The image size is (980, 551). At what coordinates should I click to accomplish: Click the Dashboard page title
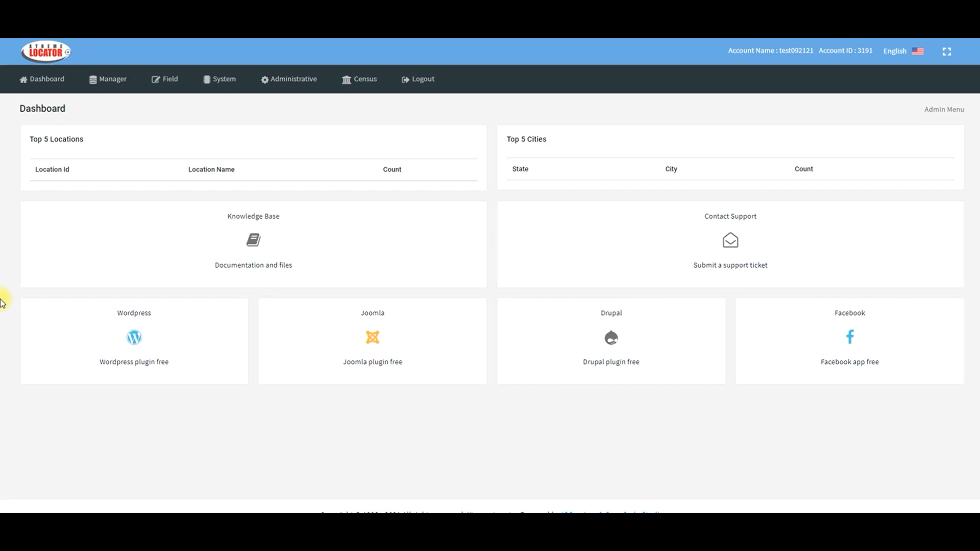coord(42,109)
